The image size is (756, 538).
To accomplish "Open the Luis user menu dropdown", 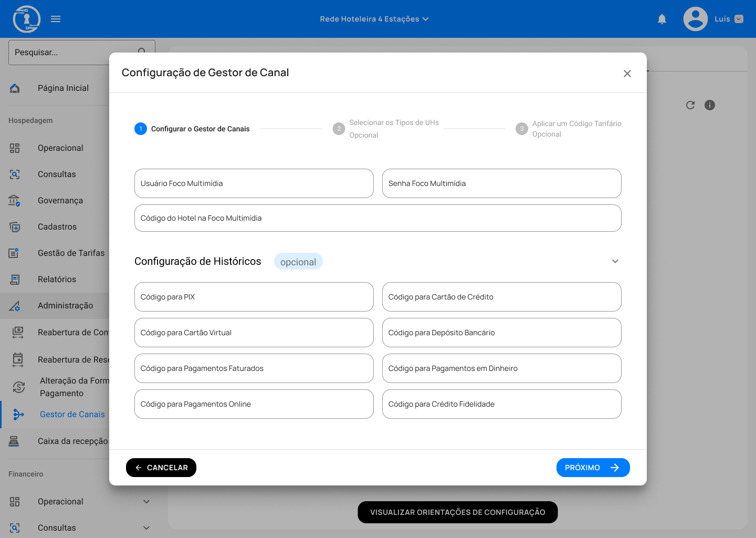I will tap(739, 19).
